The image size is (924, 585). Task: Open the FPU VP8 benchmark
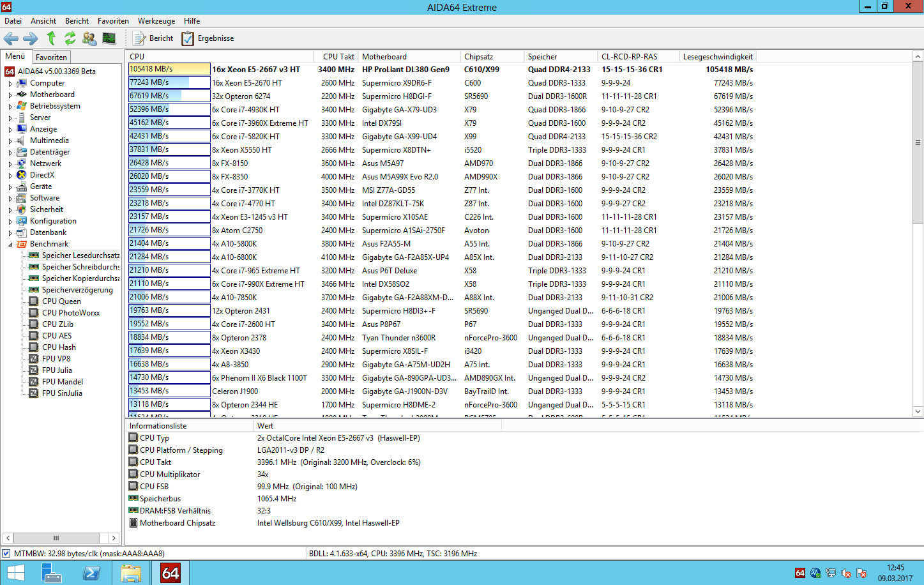click(56, 359)
